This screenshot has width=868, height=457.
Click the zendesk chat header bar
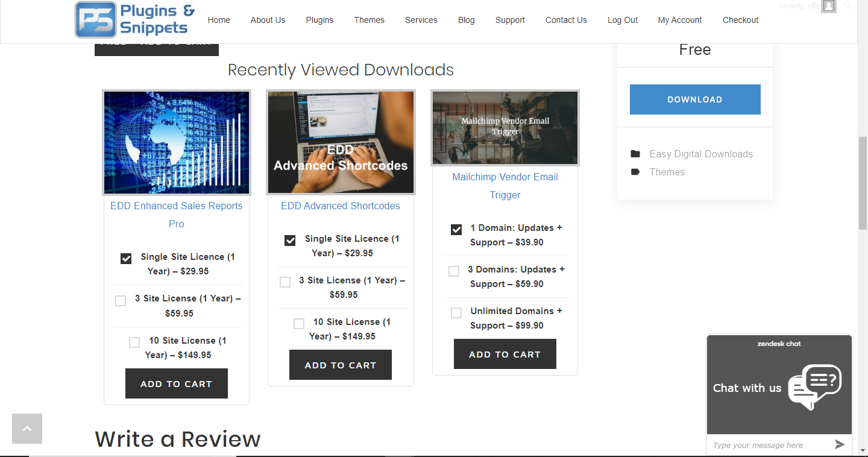pyautogui.click(x=779, y=344)
